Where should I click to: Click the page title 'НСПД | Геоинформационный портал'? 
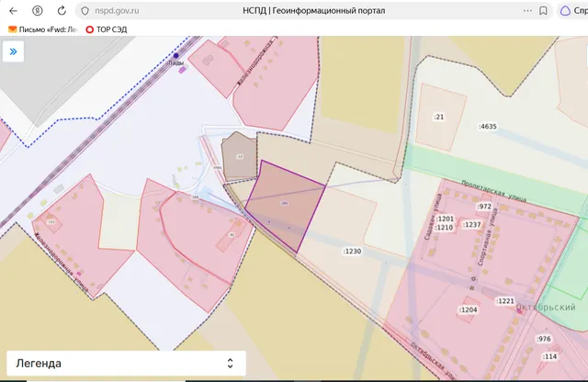(x=314, y=11)
